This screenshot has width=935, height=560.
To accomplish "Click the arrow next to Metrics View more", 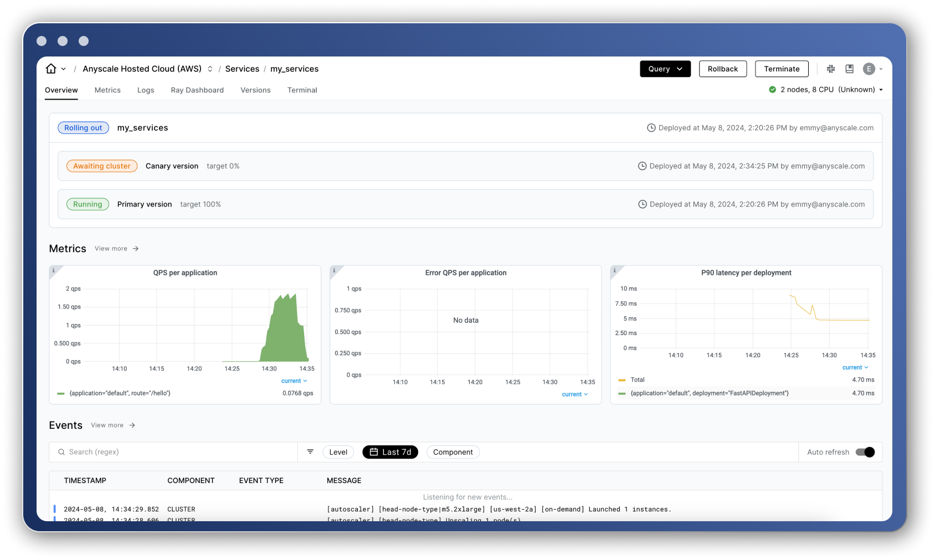I will [x=136, y=249].
